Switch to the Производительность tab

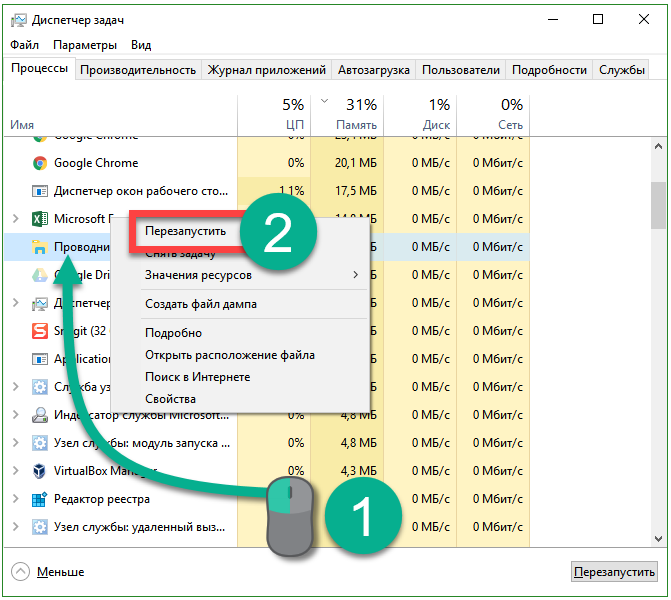[x=138, y=70]
